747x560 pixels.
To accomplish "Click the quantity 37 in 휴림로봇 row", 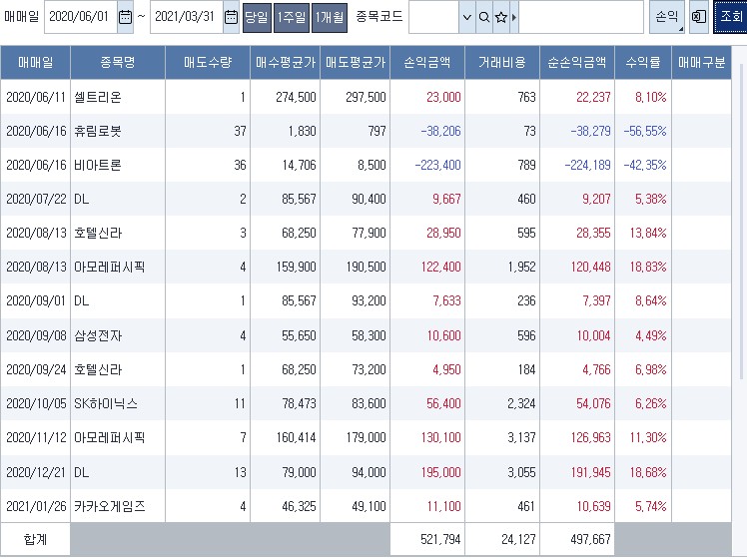I will click(240, 131).
